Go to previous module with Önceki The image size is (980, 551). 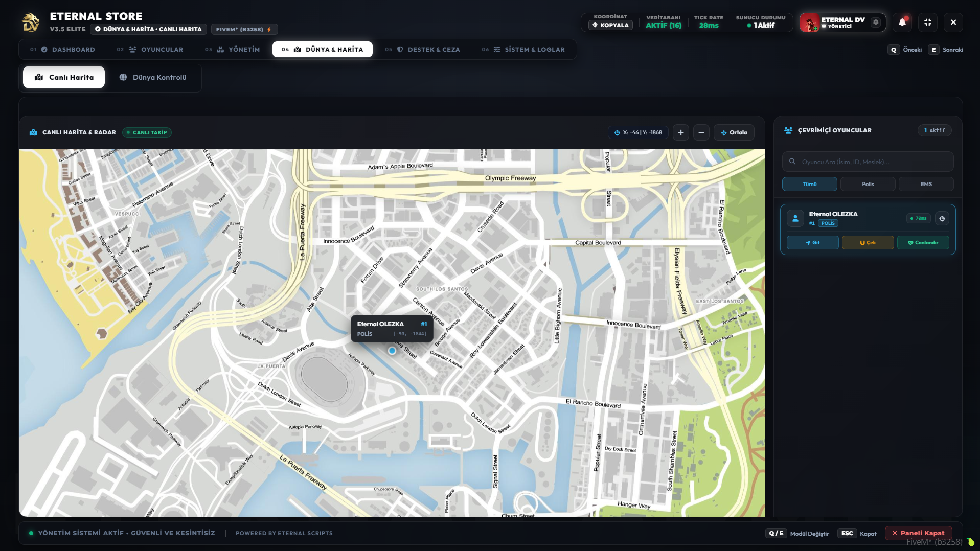point(905,50)
